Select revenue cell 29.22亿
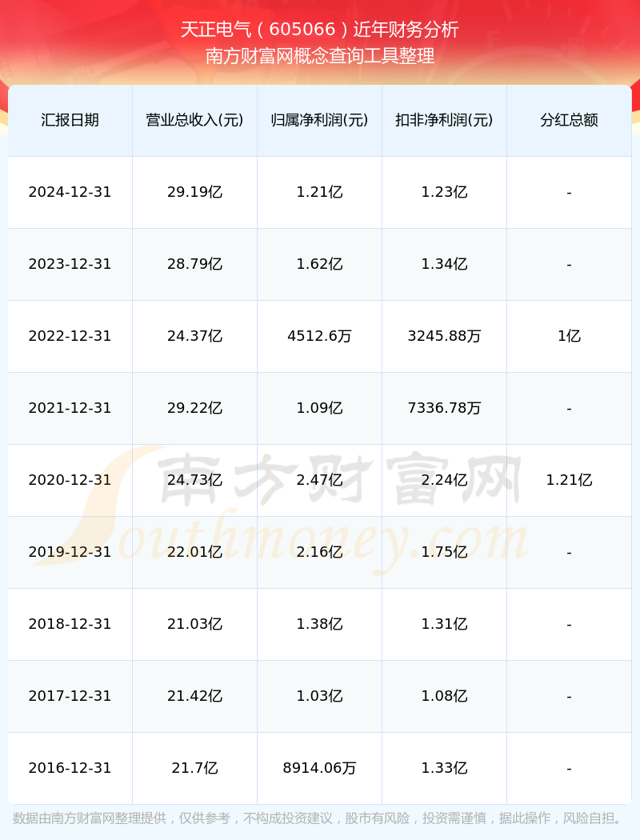 click(x=195, y=408)
